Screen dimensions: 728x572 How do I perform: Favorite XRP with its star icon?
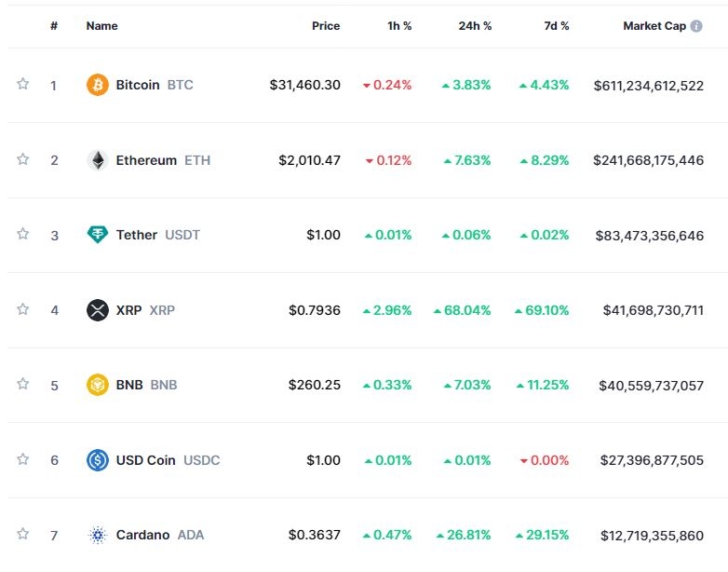coord(23,309)
